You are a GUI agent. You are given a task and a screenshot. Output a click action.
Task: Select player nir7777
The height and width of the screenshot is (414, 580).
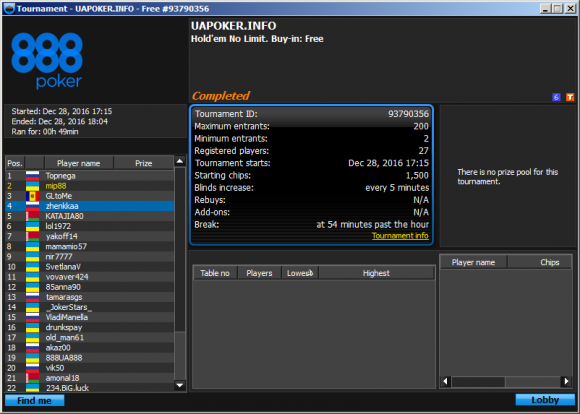click(x=90, y=257)
